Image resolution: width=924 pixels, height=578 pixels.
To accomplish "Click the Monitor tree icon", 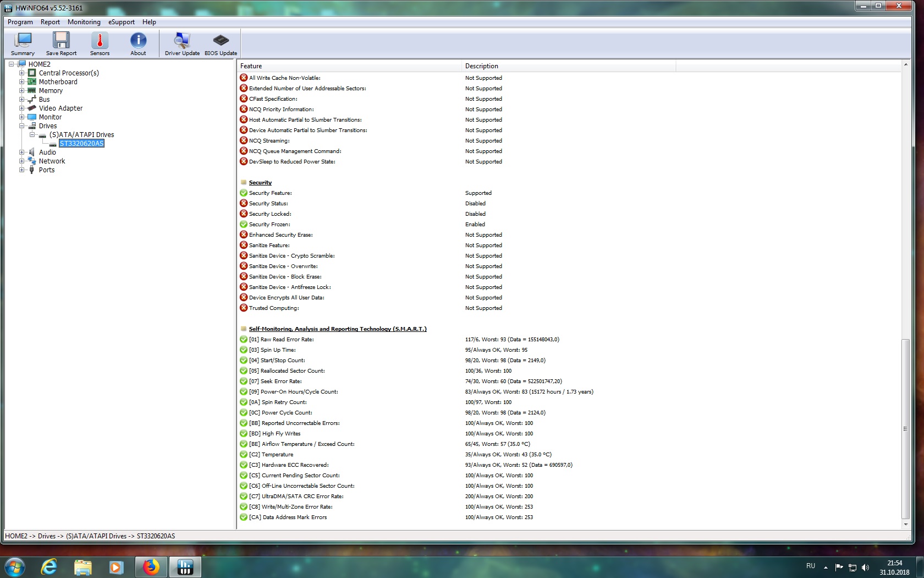I will (x=32, y=117).
